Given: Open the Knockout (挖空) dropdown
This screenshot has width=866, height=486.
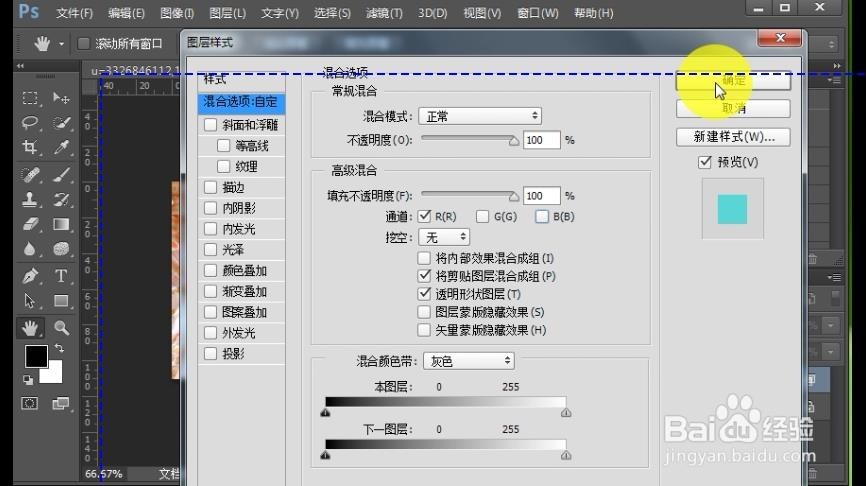Looking at the screenshot, I should pos(444,237).
